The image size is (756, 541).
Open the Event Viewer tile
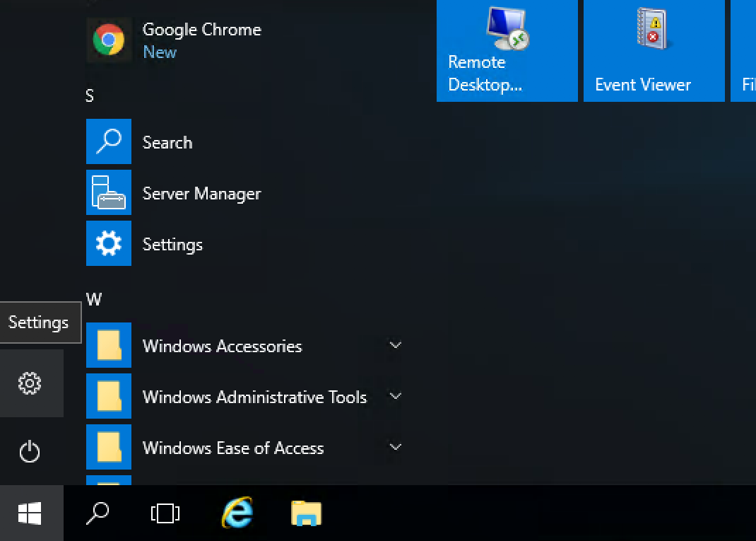(654, 51)
